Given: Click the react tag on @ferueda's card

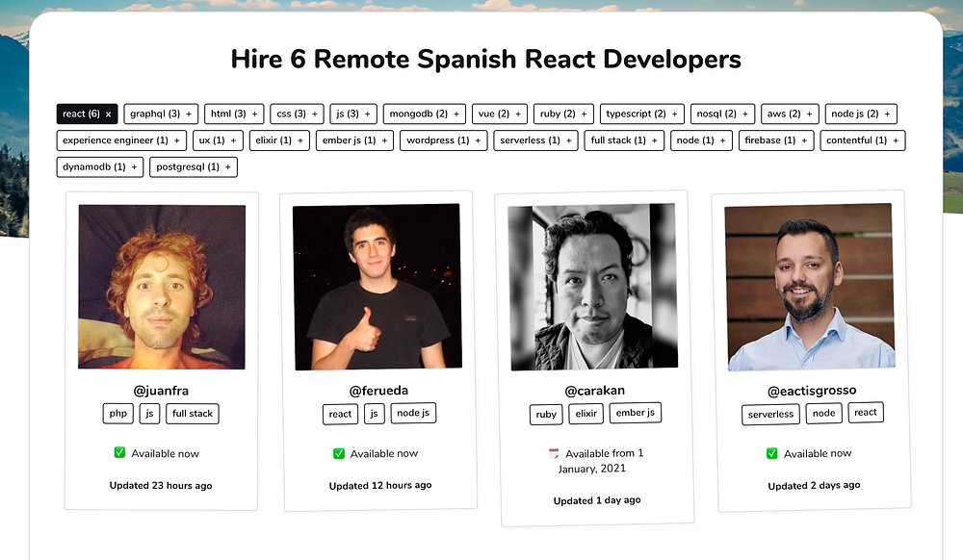Looking at the screenshot, I should point(340,414).
